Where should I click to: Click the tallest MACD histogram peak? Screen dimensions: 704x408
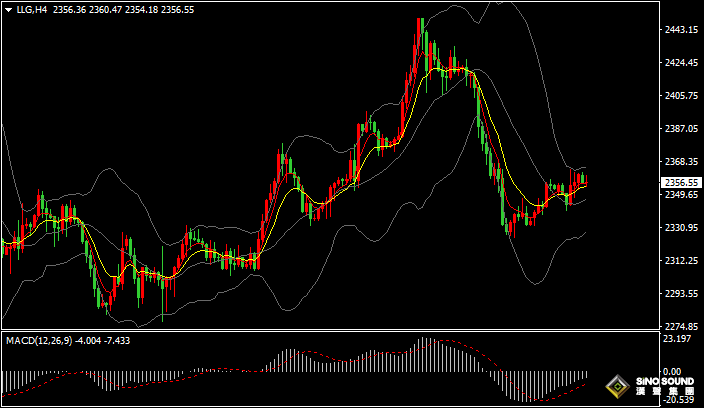(424, 340)
